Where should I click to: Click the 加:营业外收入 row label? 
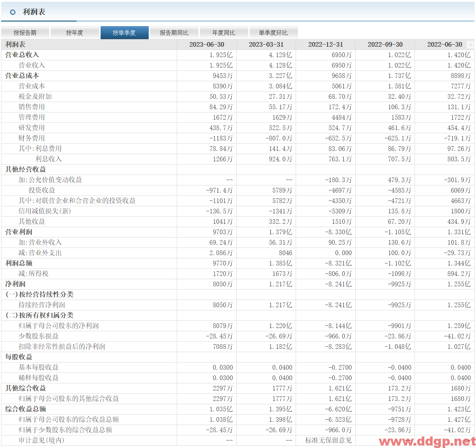pos(40,243)
